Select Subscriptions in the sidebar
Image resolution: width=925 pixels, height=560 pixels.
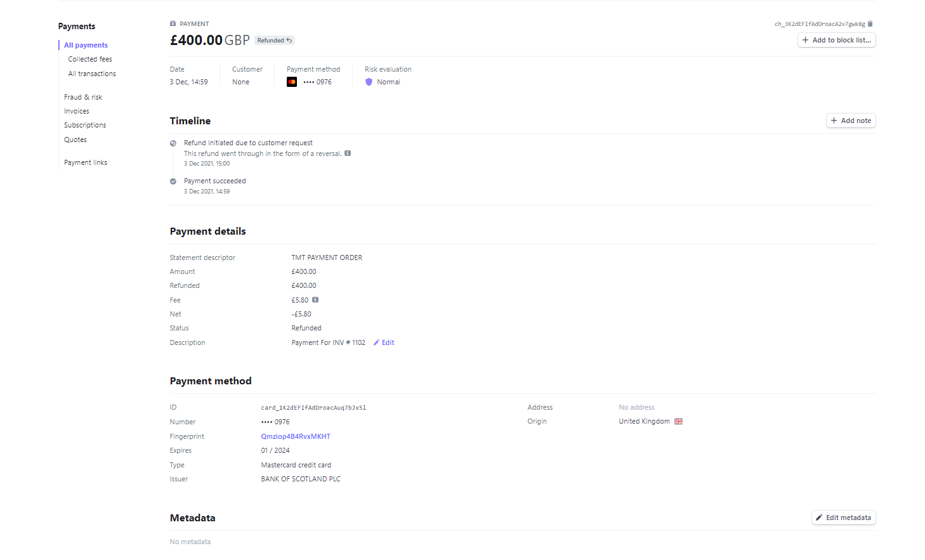click(85, 125)
